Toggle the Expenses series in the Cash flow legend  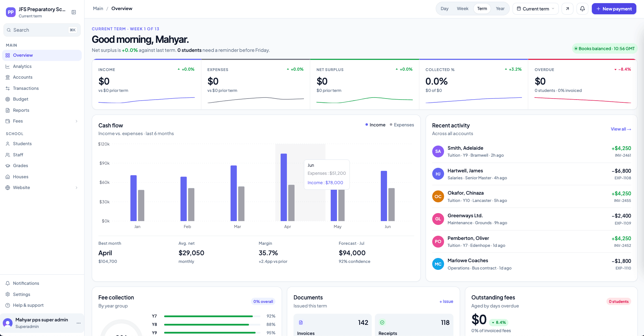402,125
